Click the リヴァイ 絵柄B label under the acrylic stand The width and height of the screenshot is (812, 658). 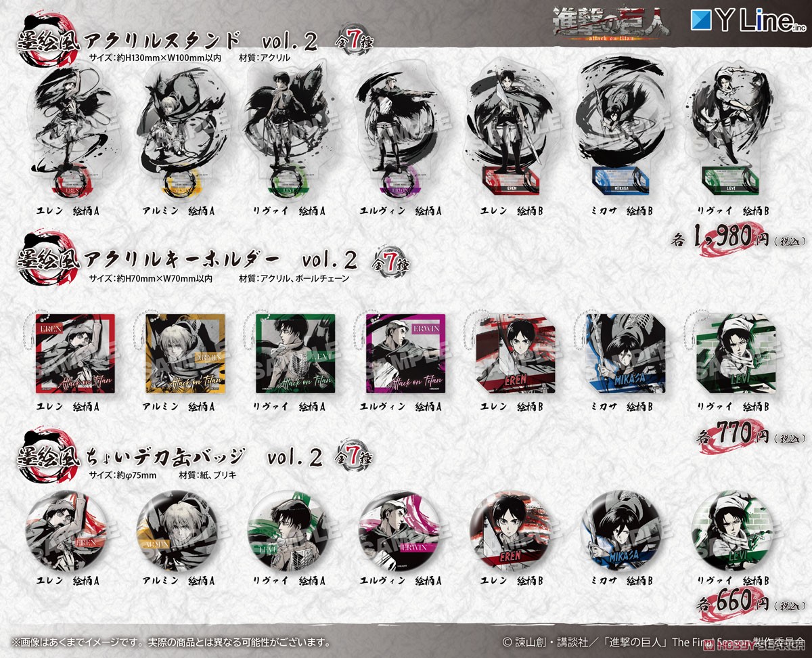coord(734,212)
